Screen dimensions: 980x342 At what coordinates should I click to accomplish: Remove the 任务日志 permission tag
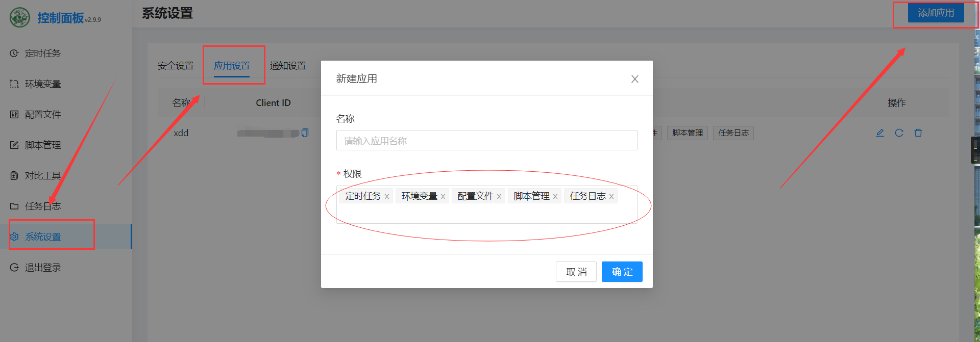coord(611,197)
